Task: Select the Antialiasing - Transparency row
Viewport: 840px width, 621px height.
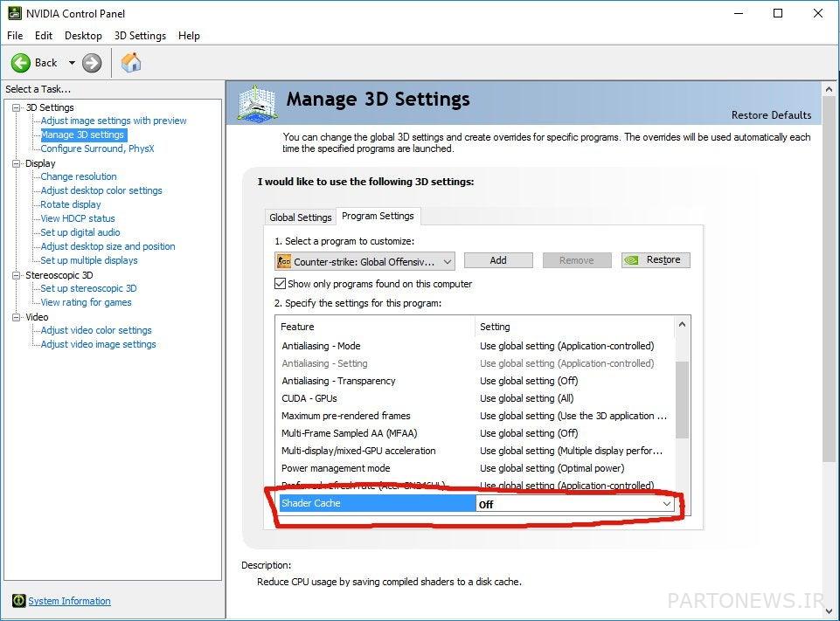Action: [476, 381]
